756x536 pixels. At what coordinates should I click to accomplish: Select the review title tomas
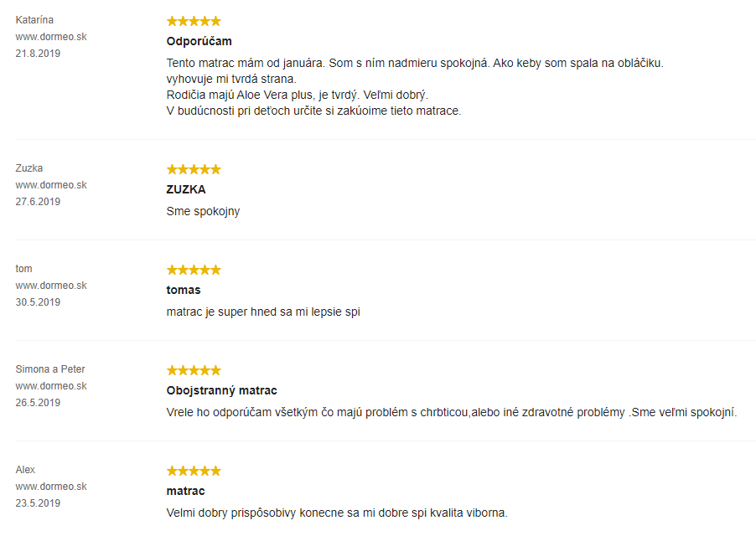click(x=184, y=290)
